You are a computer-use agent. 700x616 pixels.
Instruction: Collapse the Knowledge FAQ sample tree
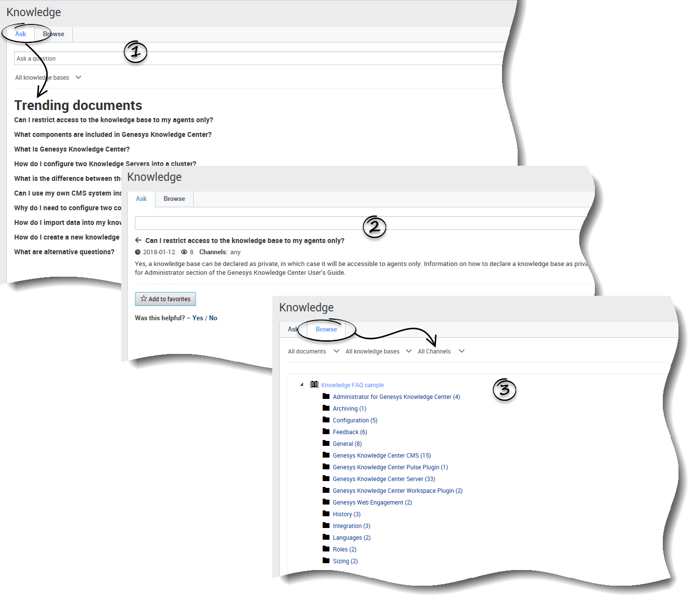pos(302,384)
